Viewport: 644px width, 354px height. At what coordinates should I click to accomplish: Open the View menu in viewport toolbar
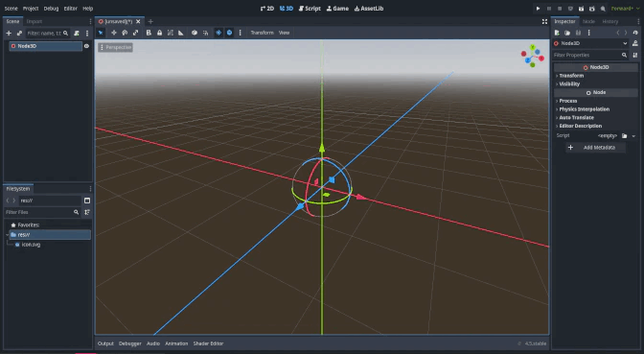285,33
